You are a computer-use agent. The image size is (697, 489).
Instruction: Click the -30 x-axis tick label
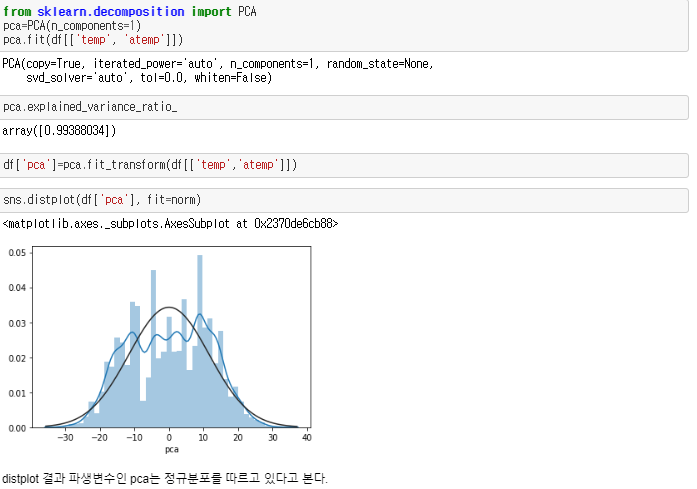point(65,437)
